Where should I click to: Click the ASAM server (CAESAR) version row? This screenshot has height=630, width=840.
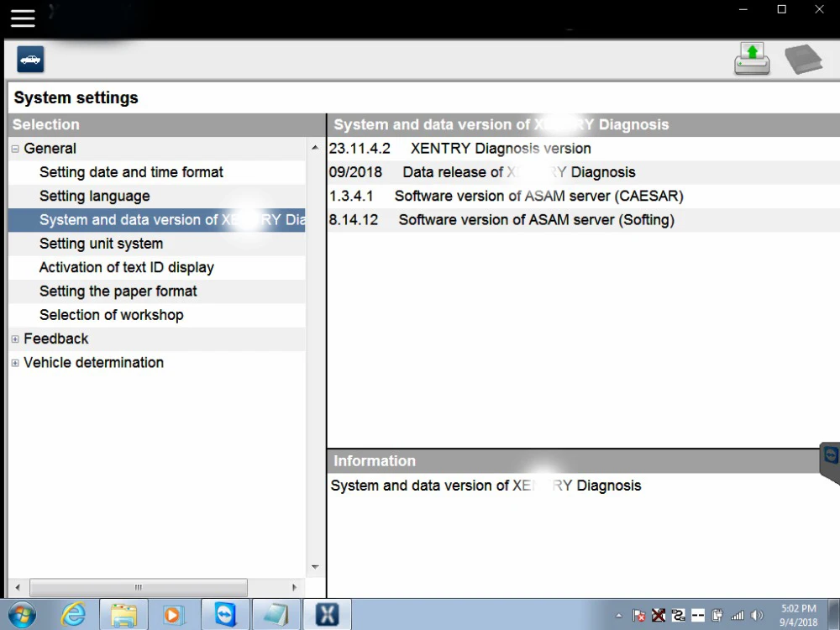coord(584,196)
